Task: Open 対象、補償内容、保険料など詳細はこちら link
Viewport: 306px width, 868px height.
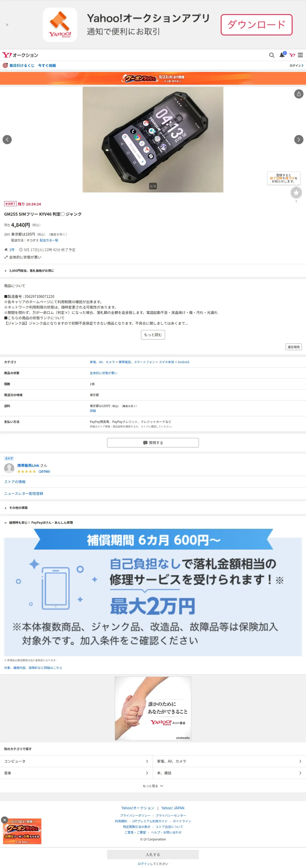Action: point(33,667)
